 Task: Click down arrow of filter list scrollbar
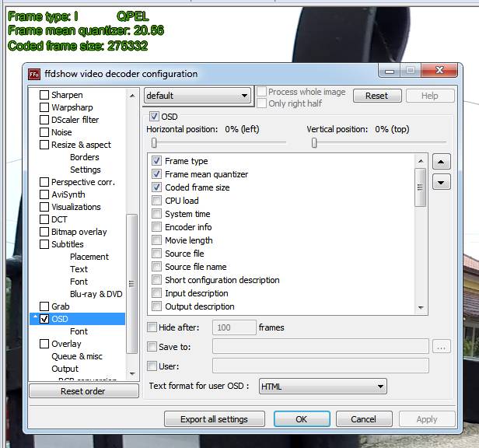(x=132, y=373)
